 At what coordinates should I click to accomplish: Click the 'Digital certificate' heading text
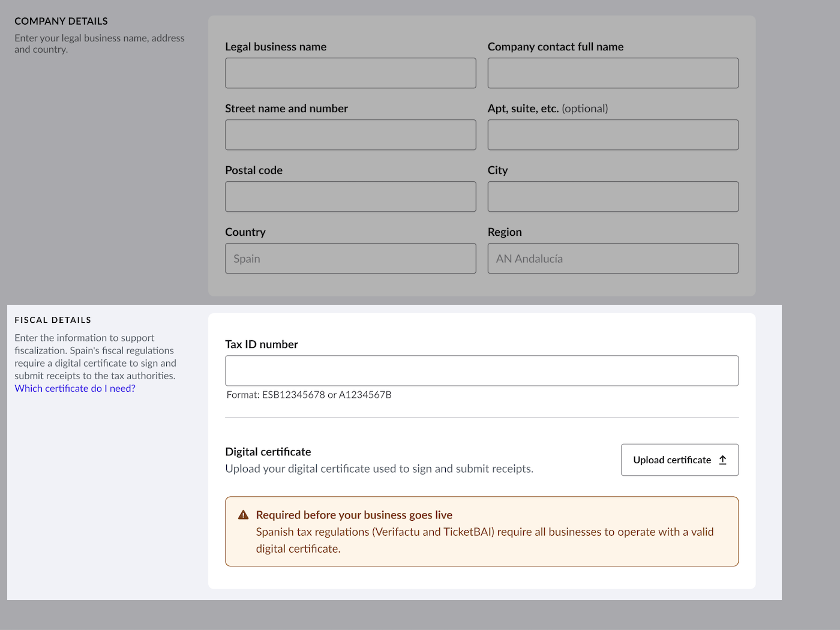(x=268, y=452)
